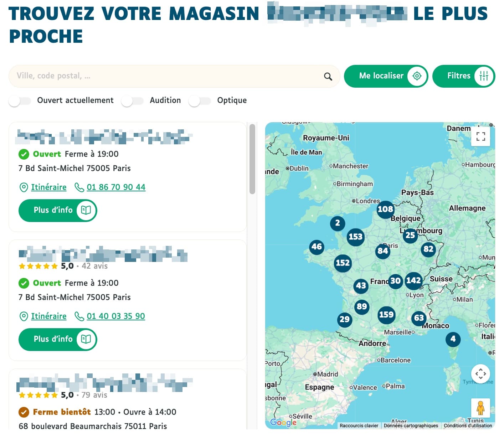The width and height of the screenshot is (504, 444).
Task: Click the map pin icon next to Itinéraire
Action: pyautogui.click(x=24, y=187)
